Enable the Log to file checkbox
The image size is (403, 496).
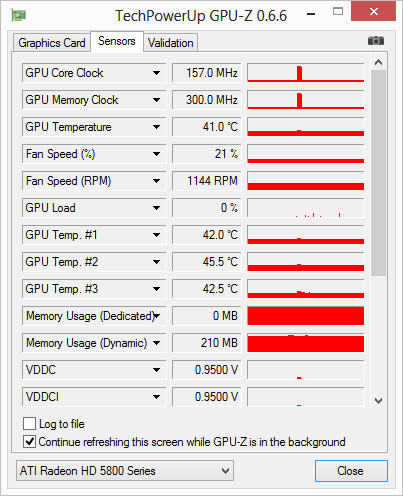pyautogui.click(x=29, y=424)
